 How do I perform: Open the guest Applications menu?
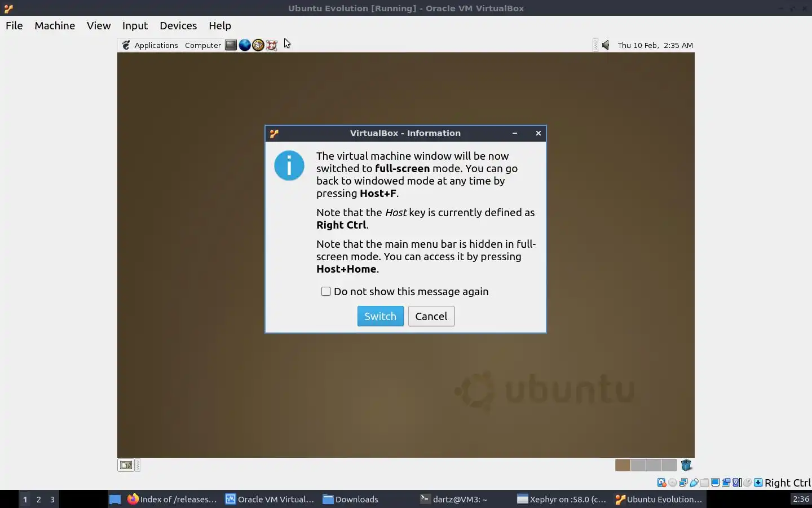[156, 45]
